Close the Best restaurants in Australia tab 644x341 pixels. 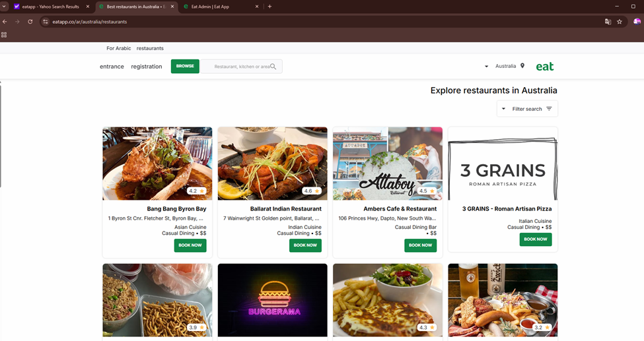click(172, 7)
